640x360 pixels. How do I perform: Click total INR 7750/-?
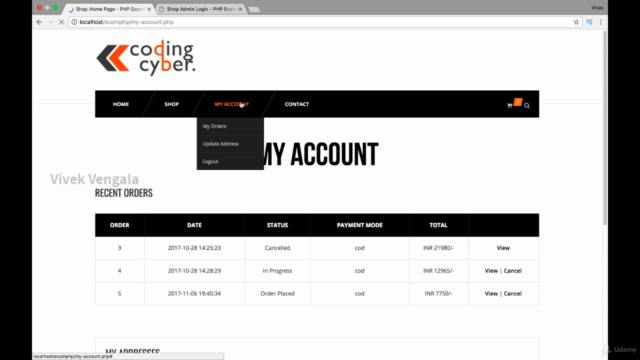[x=438, y=293]
